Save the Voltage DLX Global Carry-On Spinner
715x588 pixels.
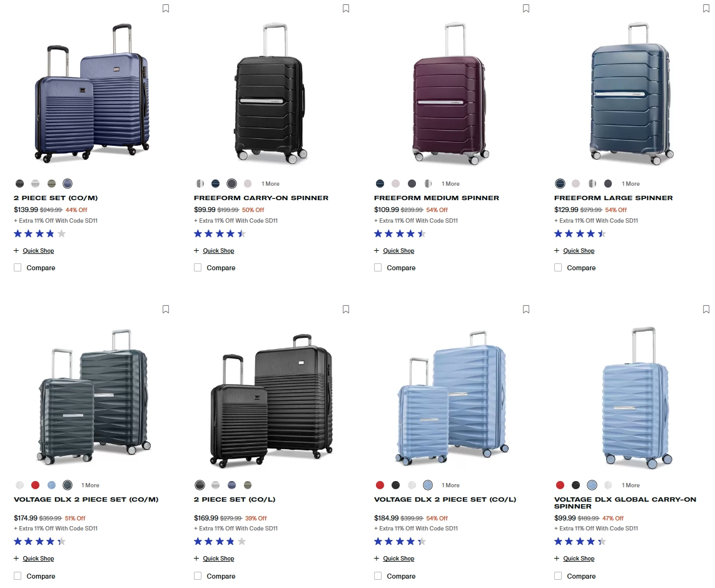click(x=706, y=309)
